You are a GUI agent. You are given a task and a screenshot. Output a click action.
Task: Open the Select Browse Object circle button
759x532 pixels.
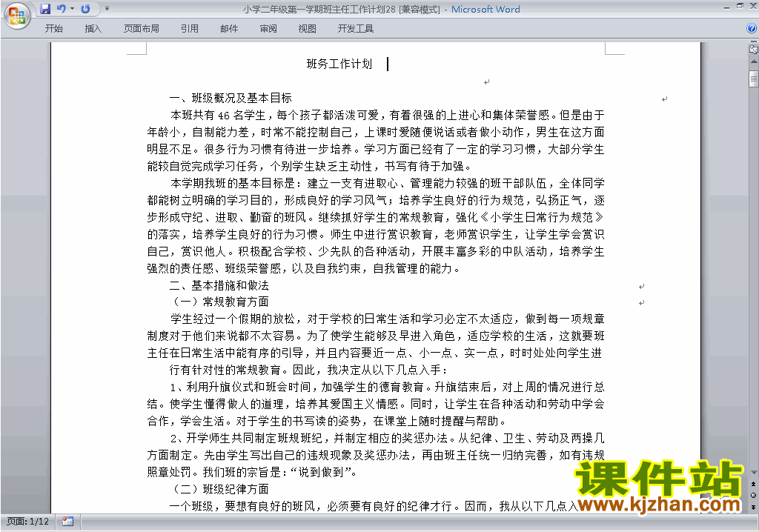pos(753,495)
